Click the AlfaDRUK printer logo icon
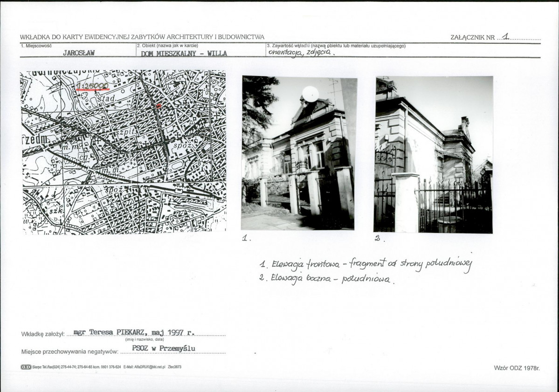Screen dimensions: 559x392 click(26, 367)
